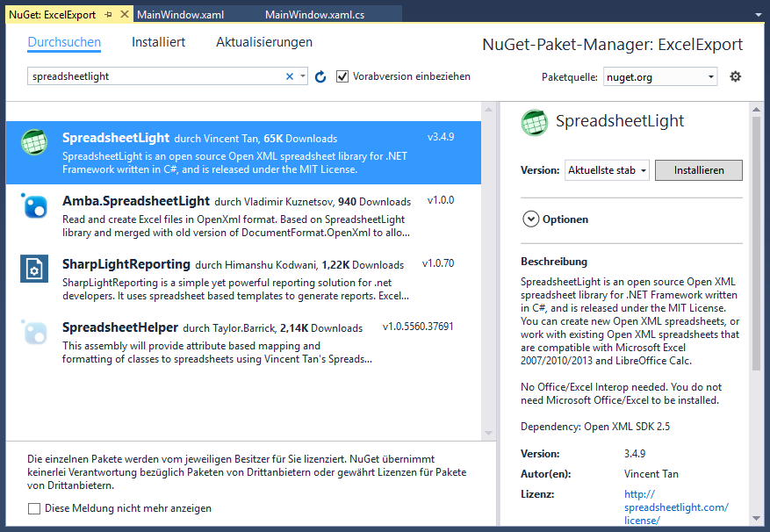Open the window drop-down arrow top right

pyautogui.click(x=757, y=14)
